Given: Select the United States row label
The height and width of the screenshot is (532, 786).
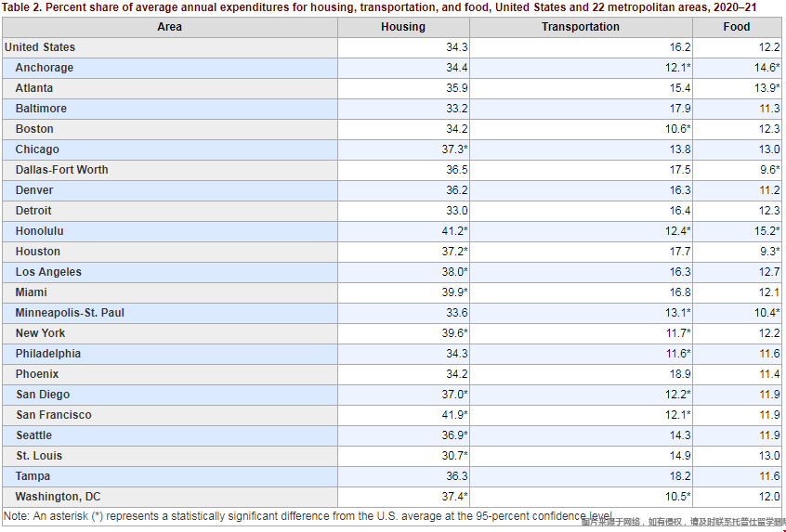Looking at the screenshot, I should pyautogui.click(x=40, y=47).
